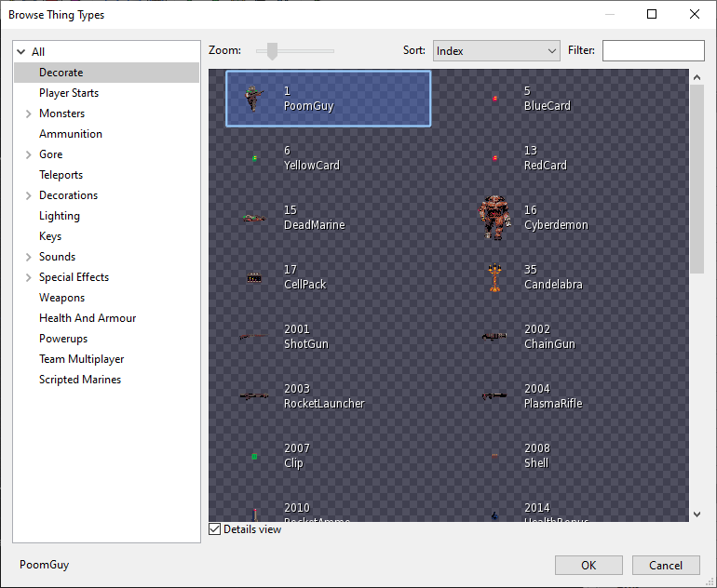Choose the PlasmaRifle sprite icon
717x588 pixels.
coord(494,395)
